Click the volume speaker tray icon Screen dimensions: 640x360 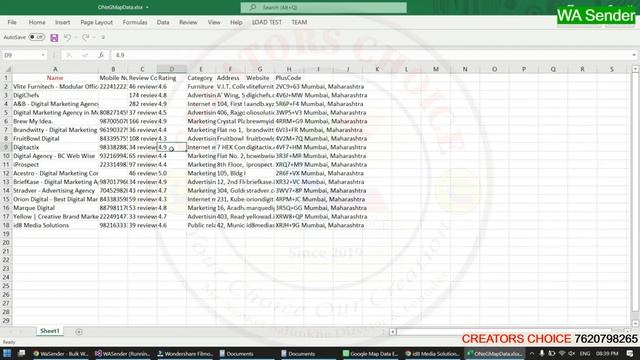coord(571,353)
